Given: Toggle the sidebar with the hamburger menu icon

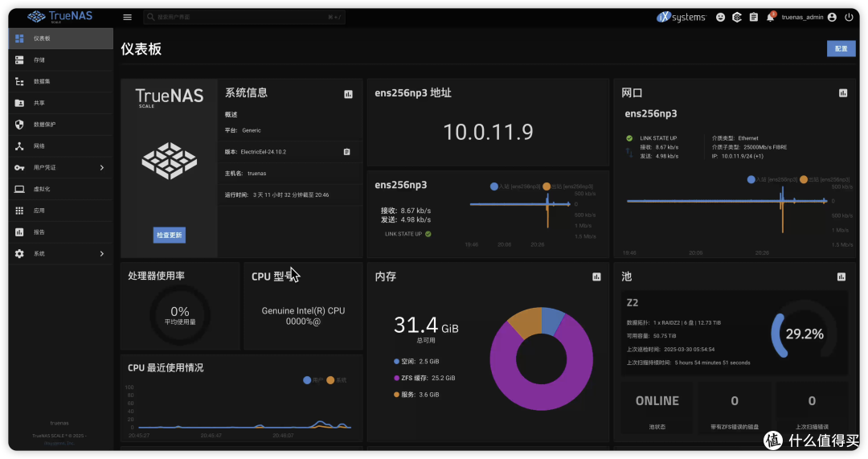Looking at the screenshot, I should (127, 17).
